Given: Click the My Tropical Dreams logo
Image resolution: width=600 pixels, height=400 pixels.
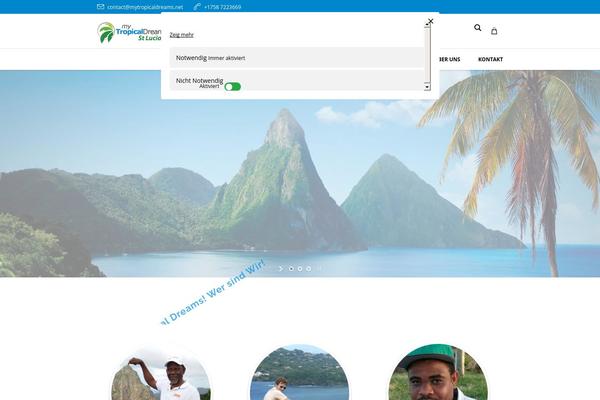Looking at the screenshot, I should tap(129, 32).
